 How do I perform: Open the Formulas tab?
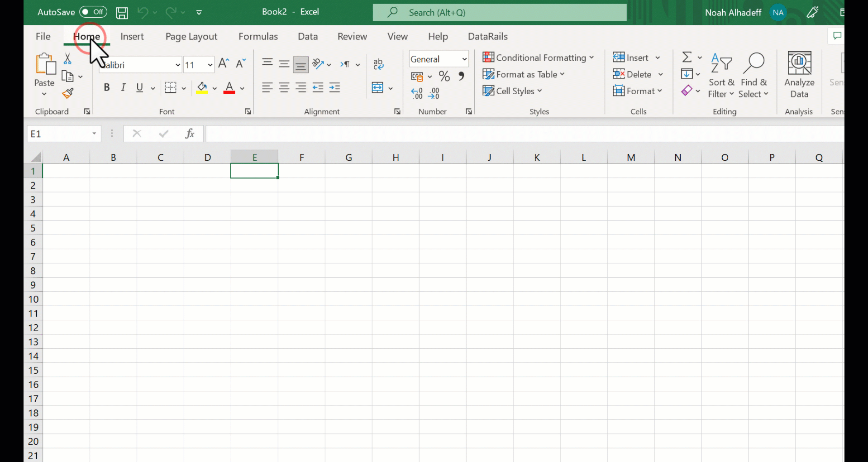(258, 36)
